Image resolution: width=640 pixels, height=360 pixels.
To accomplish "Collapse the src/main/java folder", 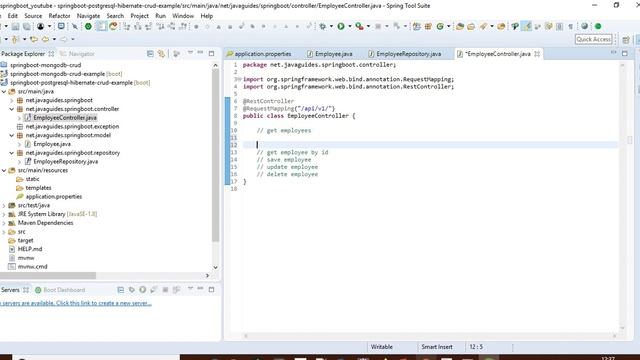I will pos(4,91).
